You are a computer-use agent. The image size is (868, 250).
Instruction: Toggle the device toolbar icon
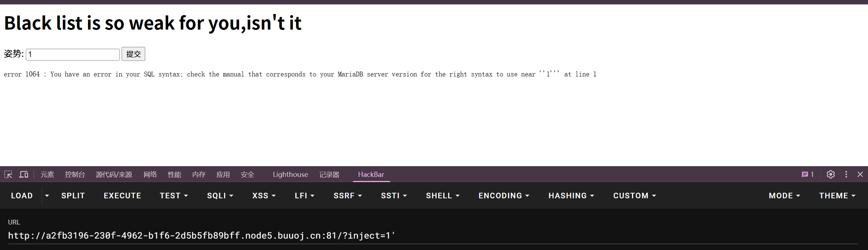24,174
